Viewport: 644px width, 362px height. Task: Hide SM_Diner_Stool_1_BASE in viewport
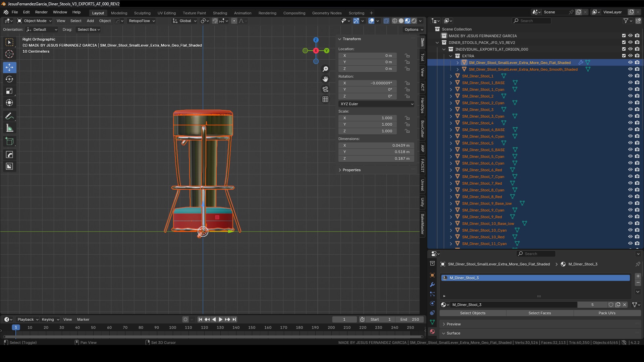[x=630, y=83]
